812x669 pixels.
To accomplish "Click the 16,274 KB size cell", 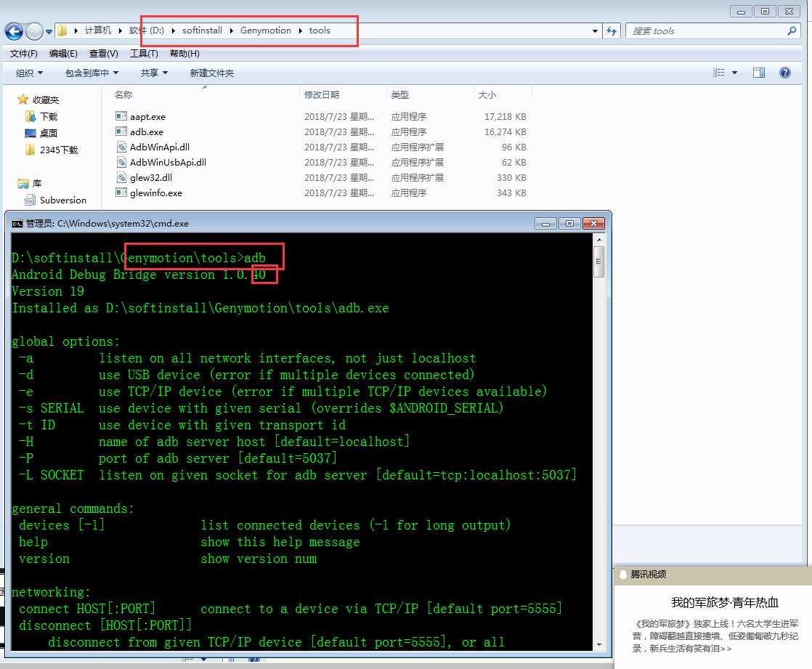I will coord(505,131).
